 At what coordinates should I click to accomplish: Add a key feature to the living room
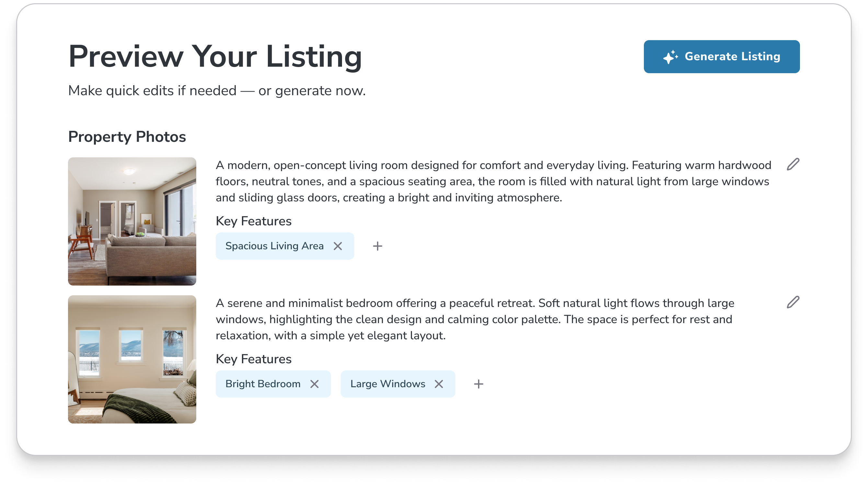[377, 246]
